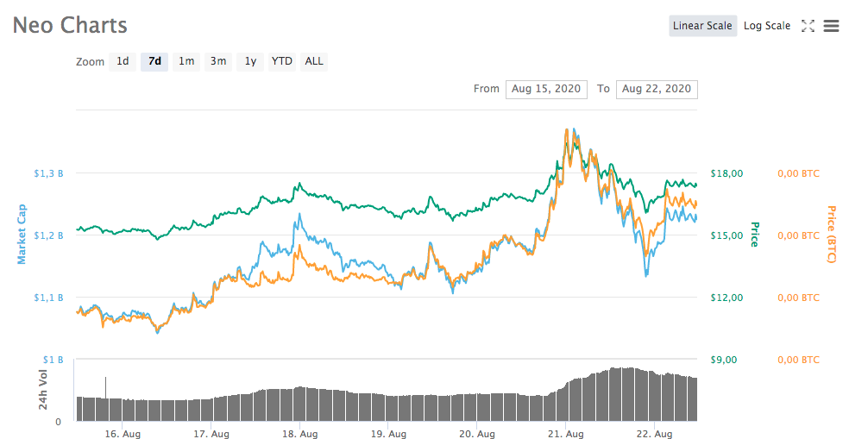Click the 16. Aug date label
This screenshot has width=868, height=439.
(123, 434)
